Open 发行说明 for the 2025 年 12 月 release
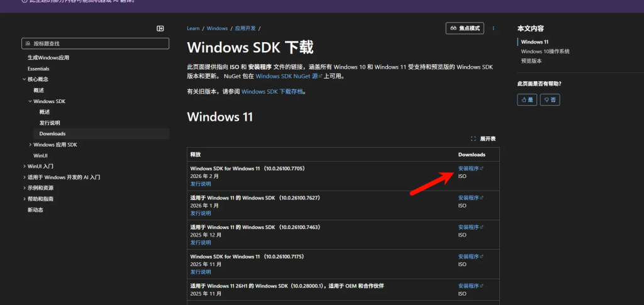 pyautogui.click(x=201, y=243)
